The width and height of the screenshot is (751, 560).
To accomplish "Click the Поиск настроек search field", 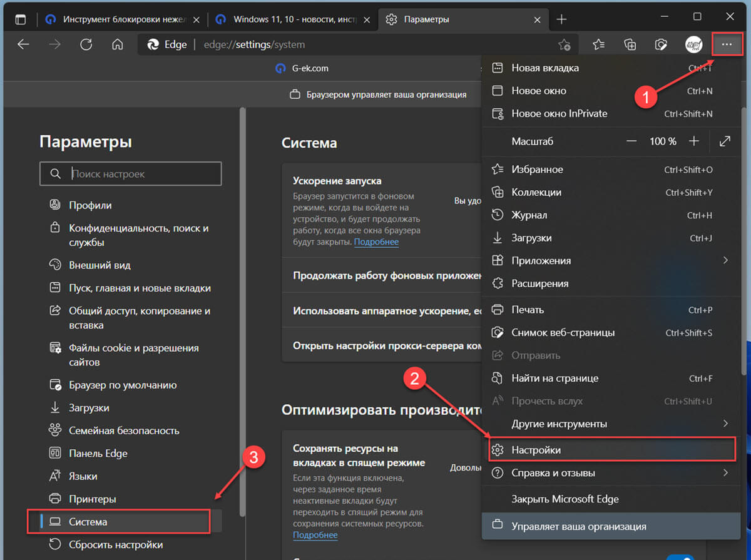I will tap(130, 173).
